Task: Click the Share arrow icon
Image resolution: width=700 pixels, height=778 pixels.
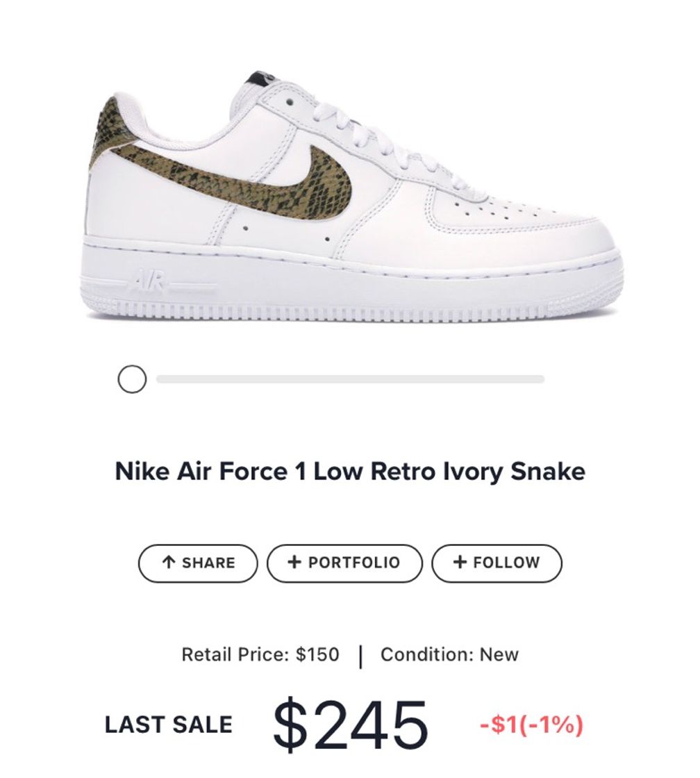Action: [168, 561]
